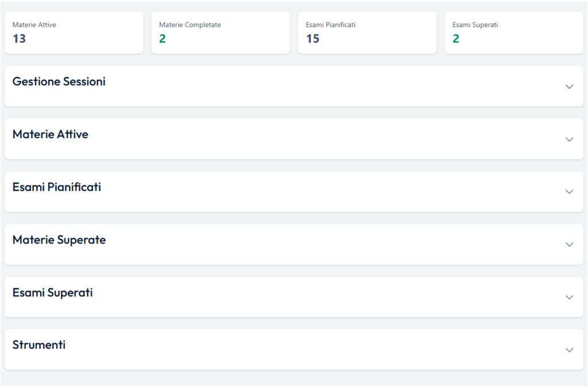Click the Materie Completate stat card label
The image size is (588, 388).
(x=189, y=25)
